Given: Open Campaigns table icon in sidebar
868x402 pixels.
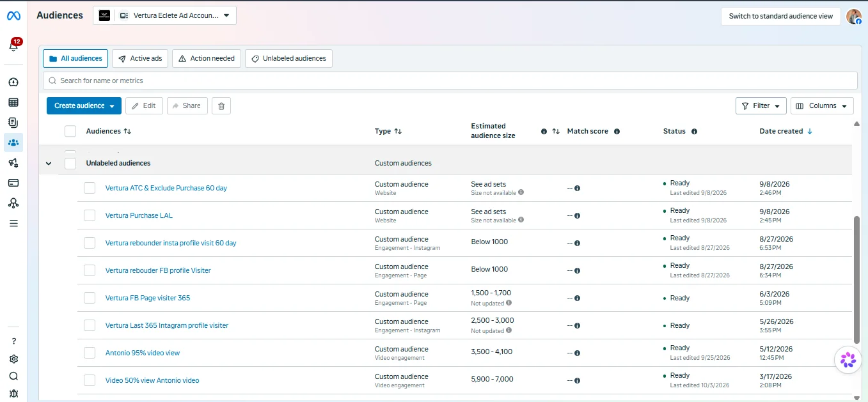Looking at the screenshot, I should (x=13, y=102).
